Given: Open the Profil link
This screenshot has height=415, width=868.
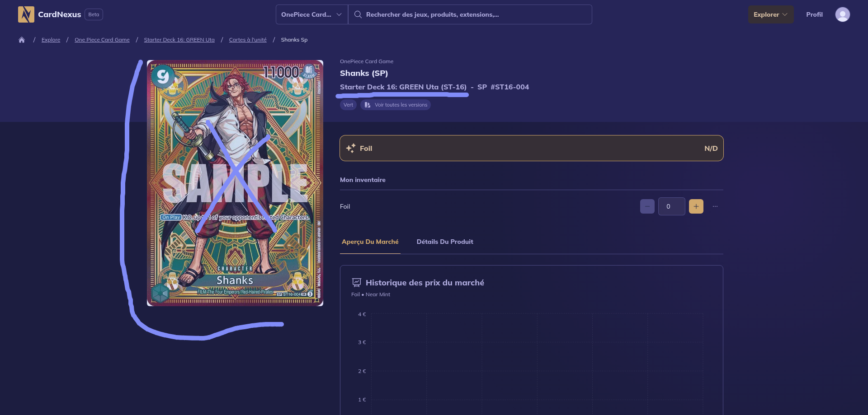Looking at the screenshot, I should coord(814,14).
